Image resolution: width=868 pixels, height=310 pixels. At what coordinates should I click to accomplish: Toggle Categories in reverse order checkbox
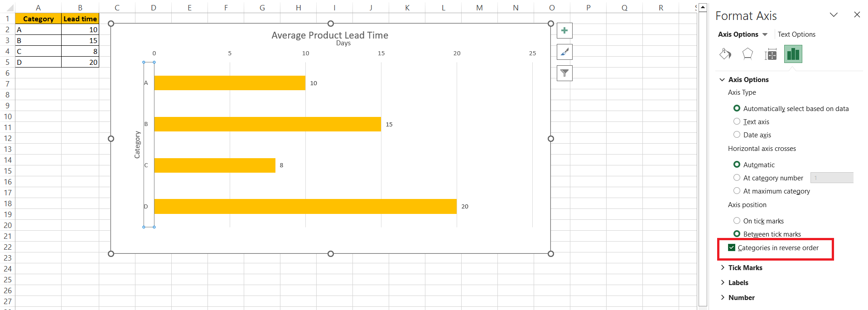click(x=732, y=247)
